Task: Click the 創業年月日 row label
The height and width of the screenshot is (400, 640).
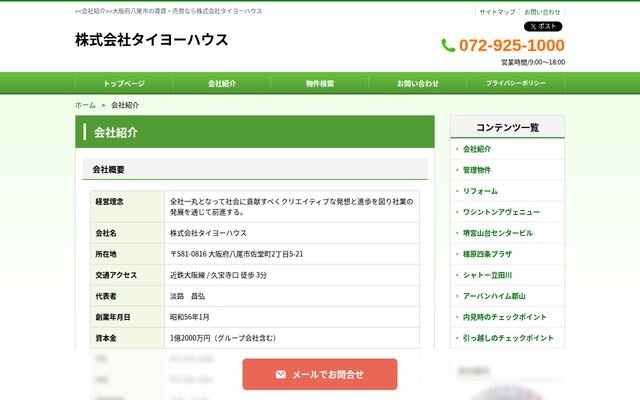Action: 113,317
